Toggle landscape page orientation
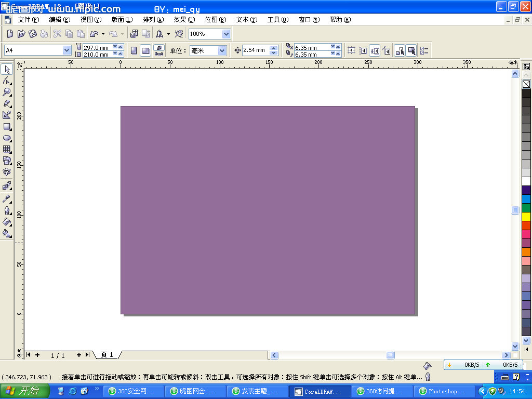Image resolution: width=532 pixels, height=399 pixels. (146, 50)
